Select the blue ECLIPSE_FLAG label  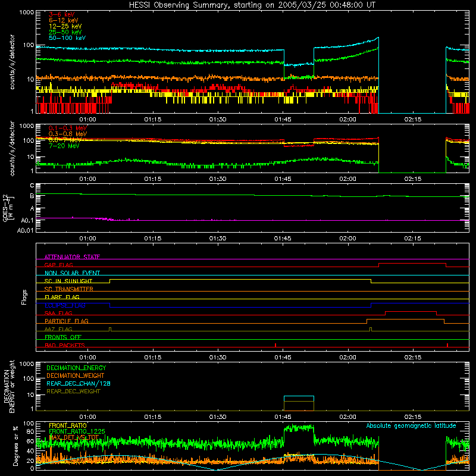[x=65, y=305]
